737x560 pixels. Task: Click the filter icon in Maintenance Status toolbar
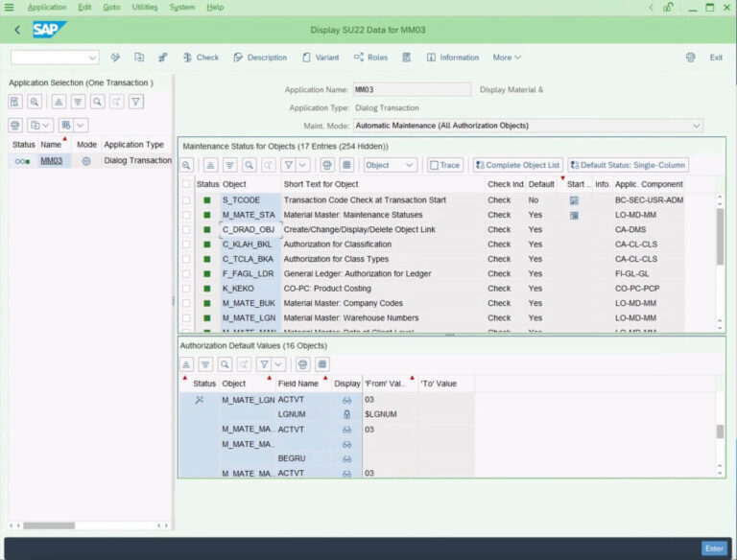point(289,165)
